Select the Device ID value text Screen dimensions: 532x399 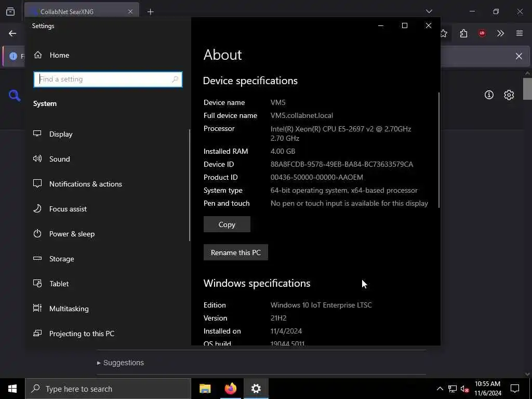[x=342, y=164]
